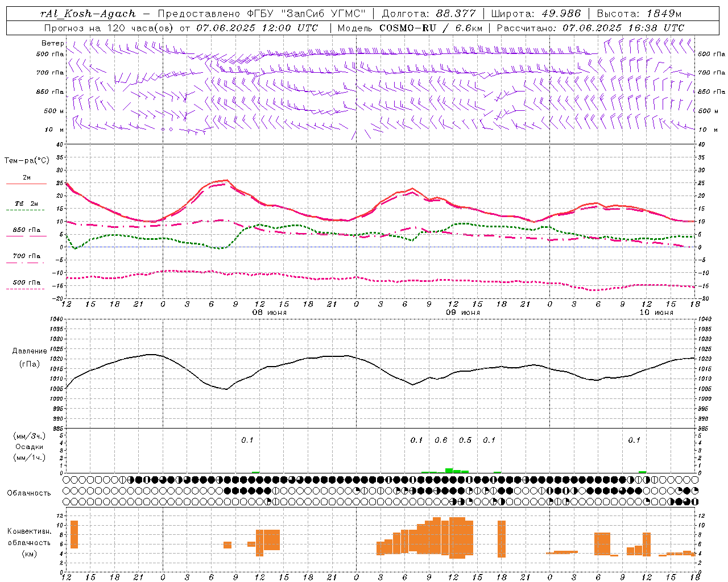This screenshot has width=728, height=582.
Task: Click the 700 гПа temperature legend entry
Action: tap(27, 256)
